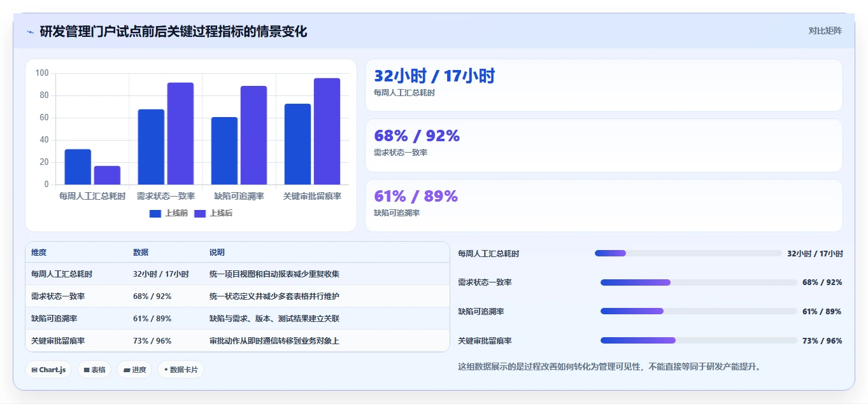Click the 上线前 bar for 每周人工汇总耗时

tap(78, 167)
